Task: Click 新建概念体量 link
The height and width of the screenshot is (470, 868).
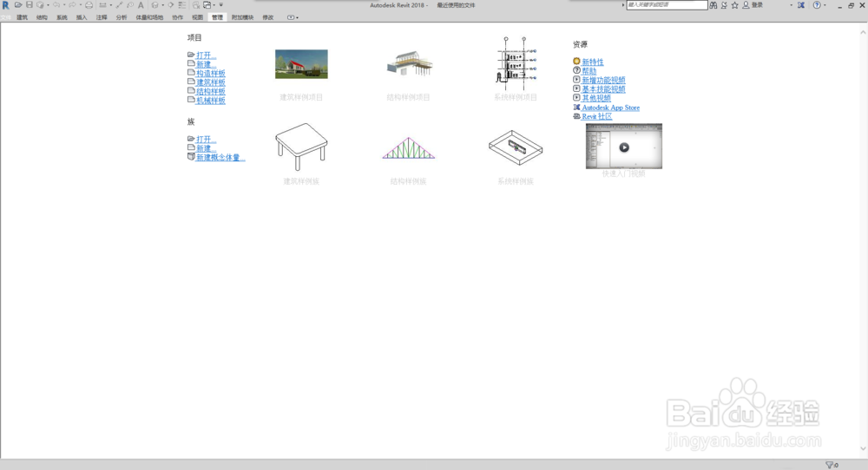Action: pyautogui.click(x=220, y=157)
